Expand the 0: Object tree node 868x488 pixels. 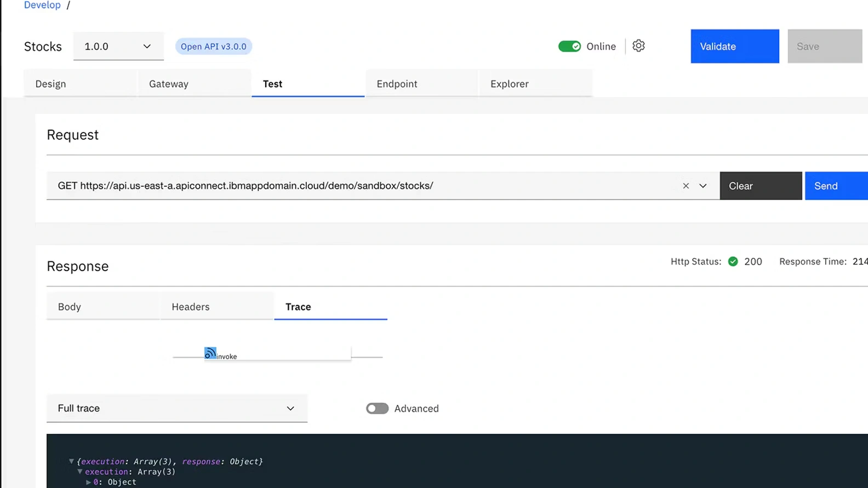88,483
